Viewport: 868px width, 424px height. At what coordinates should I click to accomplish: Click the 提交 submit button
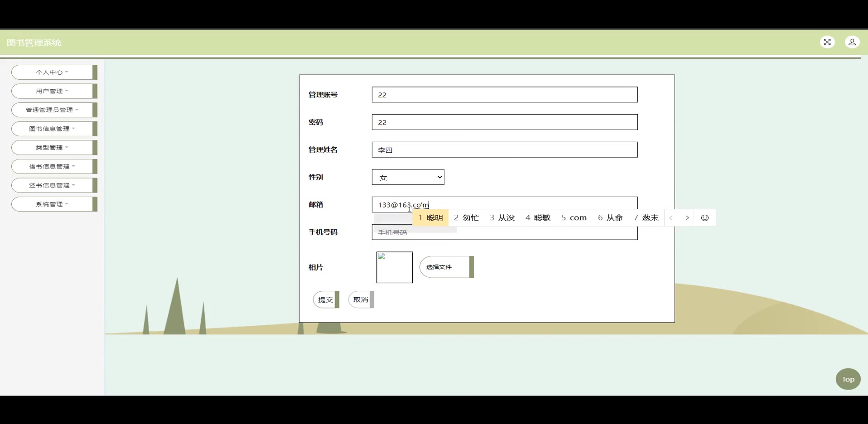(x=326, y=300)
